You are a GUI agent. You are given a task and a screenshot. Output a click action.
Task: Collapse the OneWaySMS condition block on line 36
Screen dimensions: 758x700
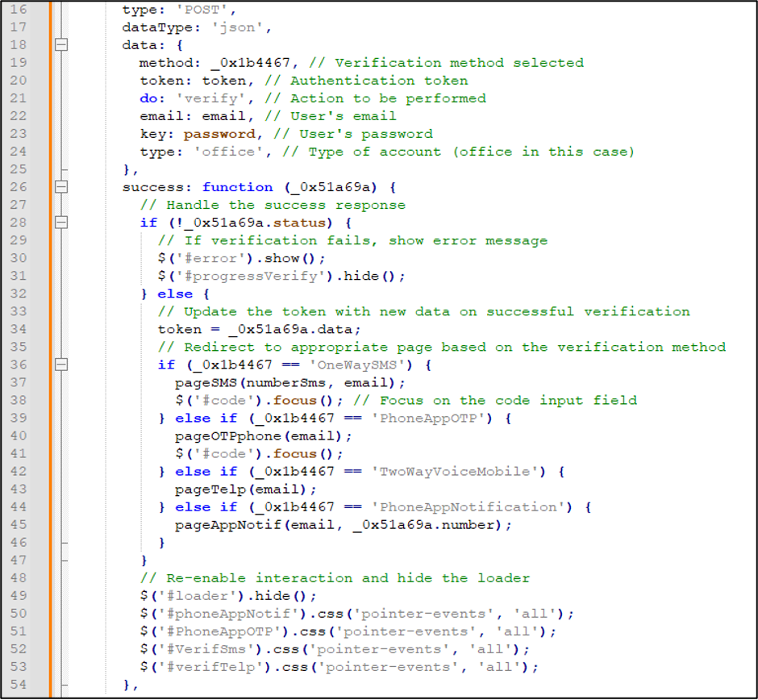click(x=61, y=365)
